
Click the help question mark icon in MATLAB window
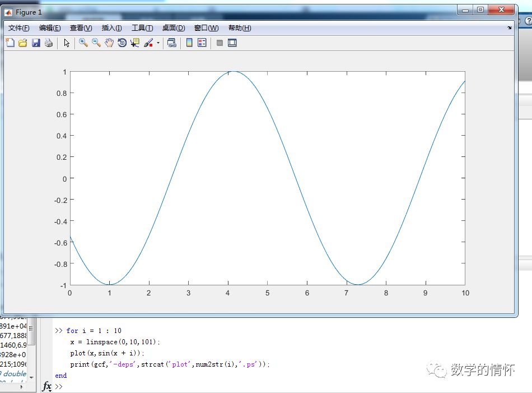click(528, 21)
